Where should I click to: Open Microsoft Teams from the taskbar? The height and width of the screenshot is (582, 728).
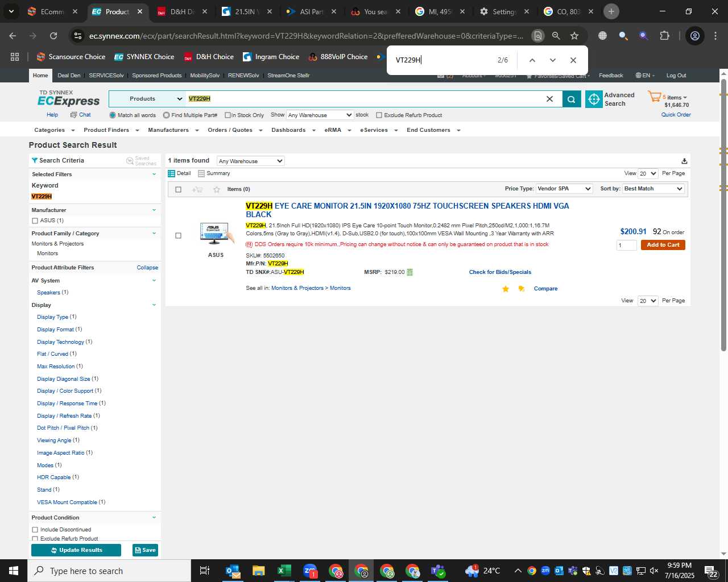tap(438, 571)
